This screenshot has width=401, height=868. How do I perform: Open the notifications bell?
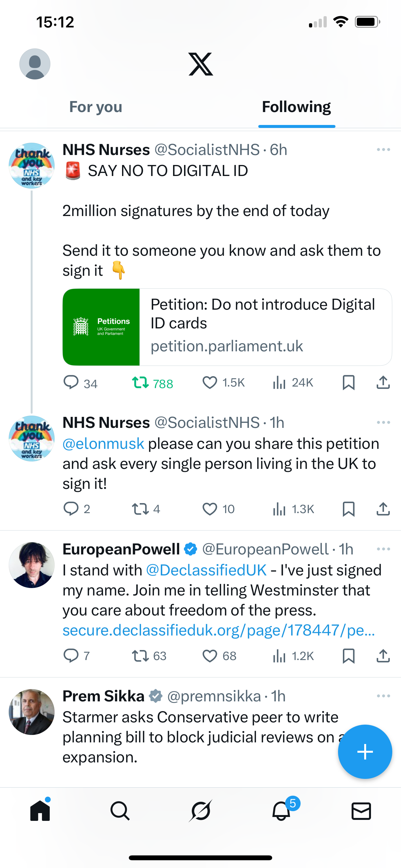tap(281, 811)
